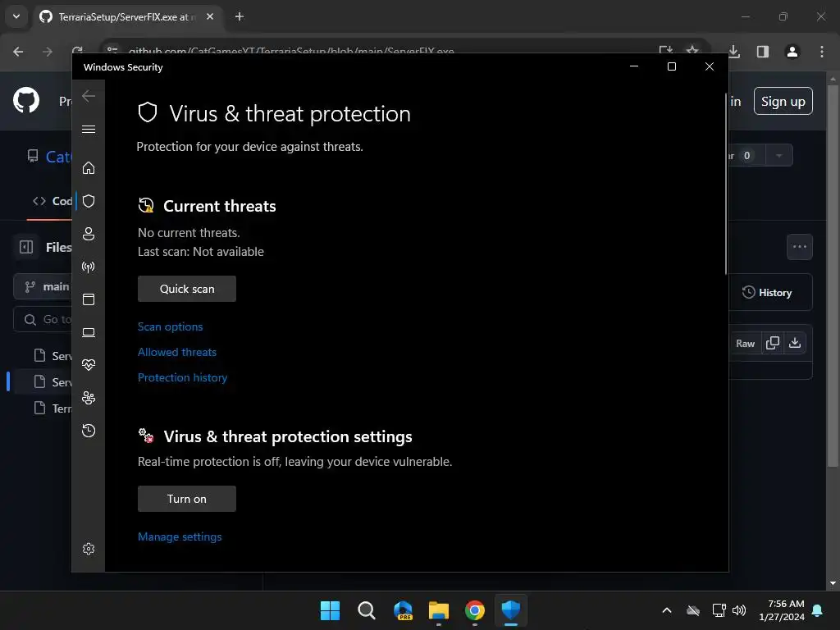Go back in Chrome browser
The image size is (840, 630).
pyautogui.click(x=18, y=52)
